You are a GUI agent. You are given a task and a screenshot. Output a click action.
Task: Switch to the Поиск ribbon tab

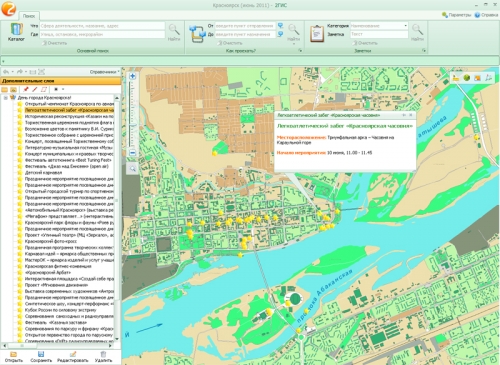[x=29, y=16]
